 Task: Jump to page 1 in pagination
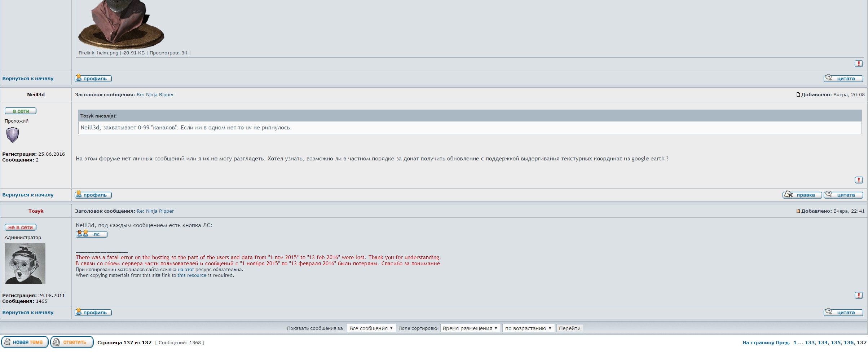(x=795, y=343)
